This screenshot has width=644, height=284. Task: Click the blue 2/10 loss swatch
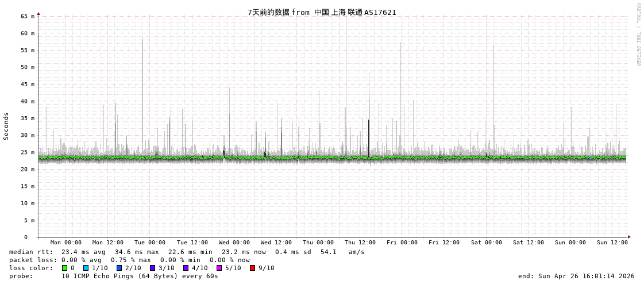(x=119, y=268)
